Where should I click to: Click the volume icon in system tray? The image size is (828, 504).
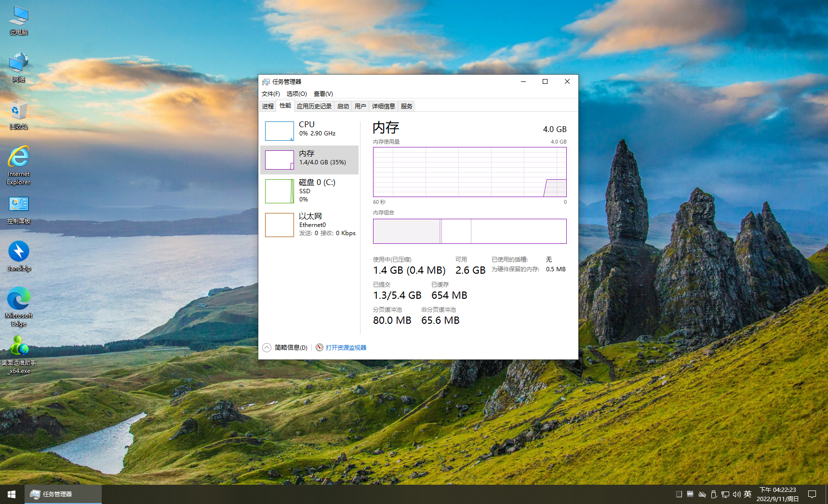pos(736,494)
